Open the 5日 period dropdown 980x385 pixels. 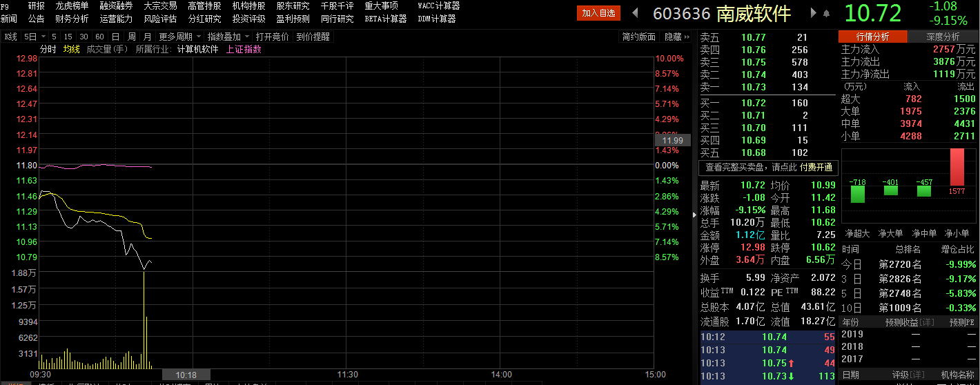pos(34,37)
